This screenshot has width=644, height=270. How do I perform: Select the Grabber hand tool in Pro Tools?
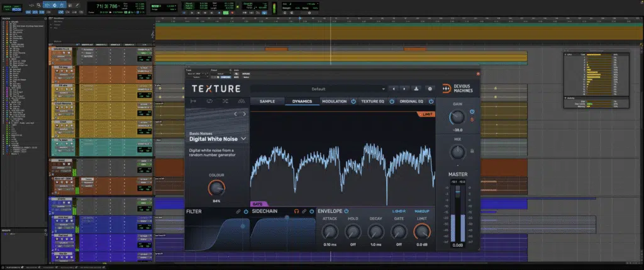(x=61, y=5)
